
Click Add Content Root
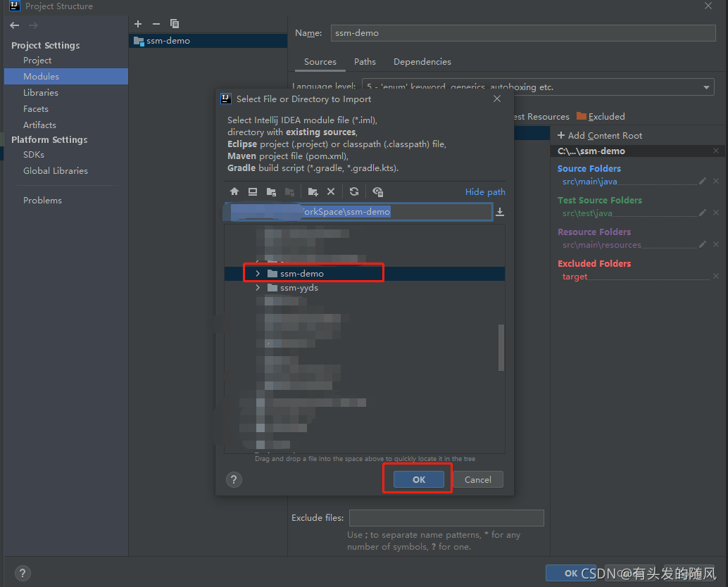tap(599, 136)
